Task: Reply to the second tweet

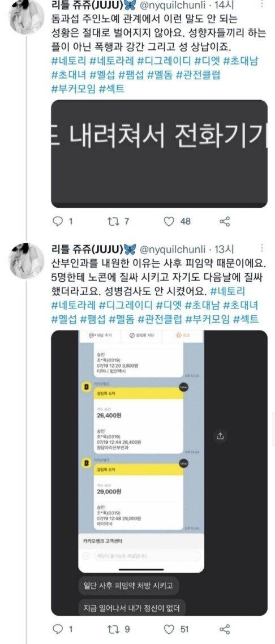Action: pyautogui.click(x=58, y=629)
